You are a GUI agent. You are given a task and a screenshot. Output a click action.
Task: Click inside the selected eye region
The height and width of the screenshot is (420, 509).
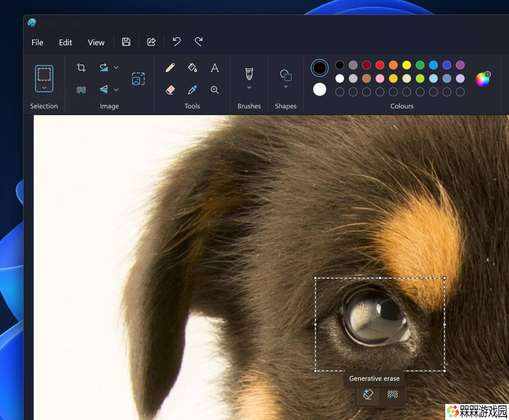[380, 324]
